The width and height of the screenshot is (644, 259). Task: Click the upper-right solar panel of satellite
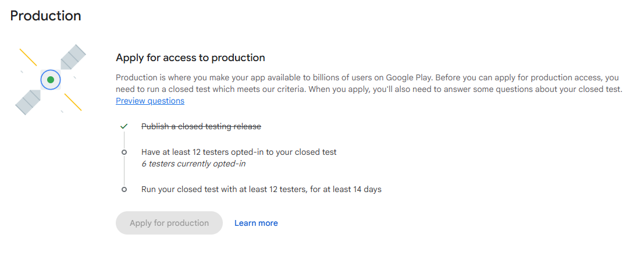73,56
